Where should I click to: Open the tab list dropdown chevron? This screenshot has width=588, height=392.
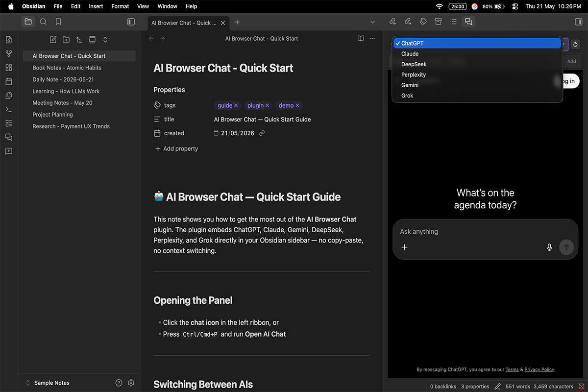pyautogui.click(x=372, y=22)
